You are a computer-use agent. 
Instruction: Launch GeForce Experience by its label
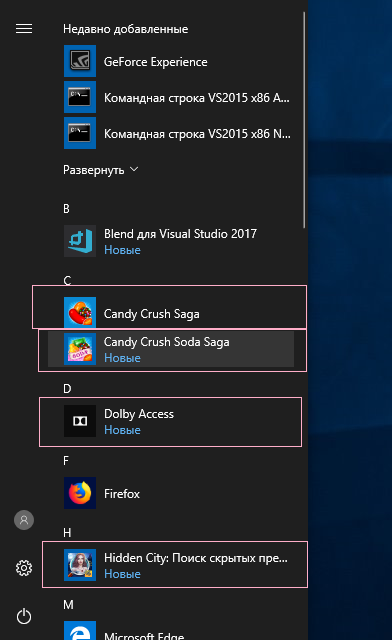point(156,62)
